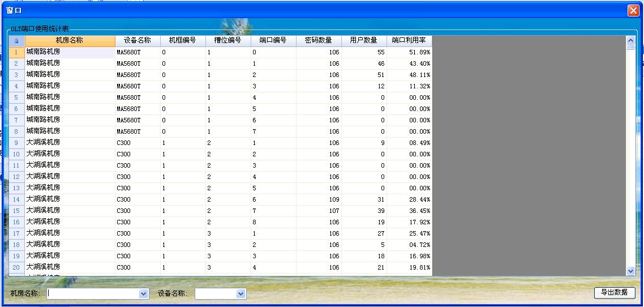Click the 机框编号 column header

[183, 41]
